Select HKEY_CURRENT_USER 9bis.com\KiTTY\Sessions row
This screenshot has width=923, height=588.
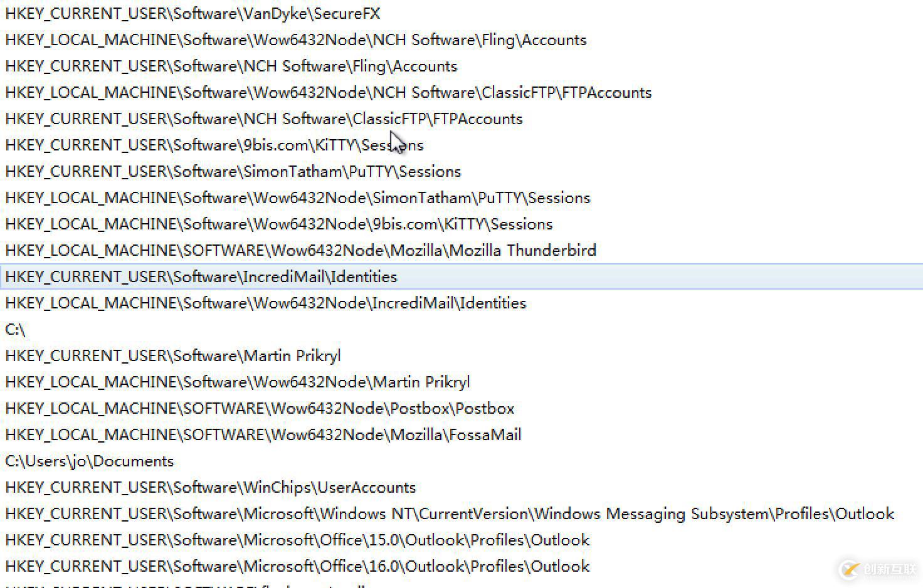click(x=461, y=145)
